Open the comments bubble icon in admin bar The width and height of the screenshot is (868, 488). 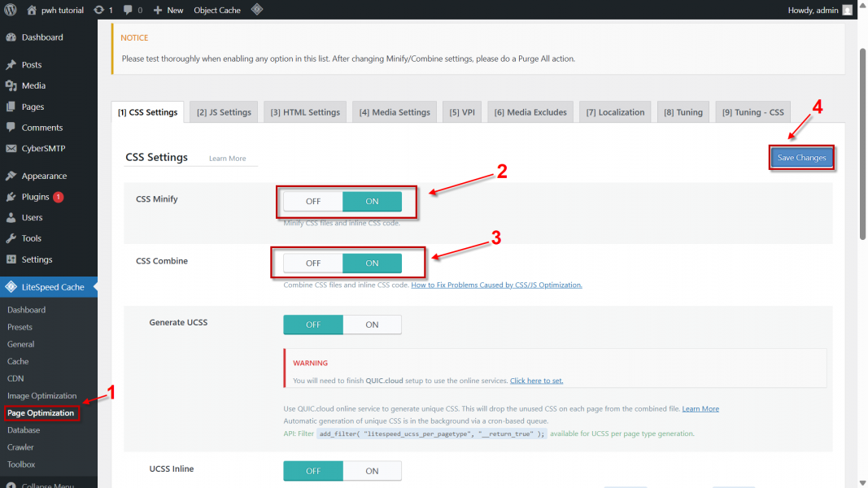coord(128,10)
